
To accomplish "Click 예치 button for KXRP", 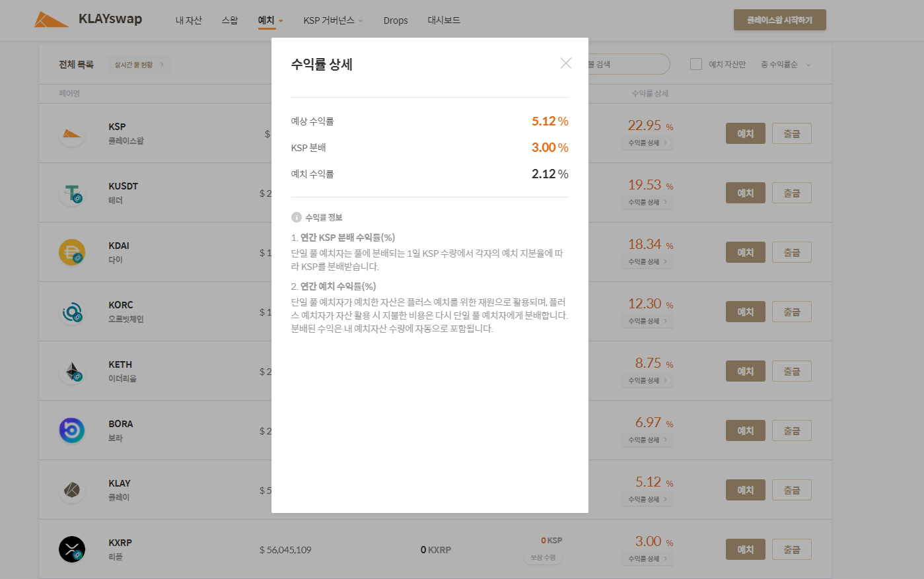I will pos(746,549).
